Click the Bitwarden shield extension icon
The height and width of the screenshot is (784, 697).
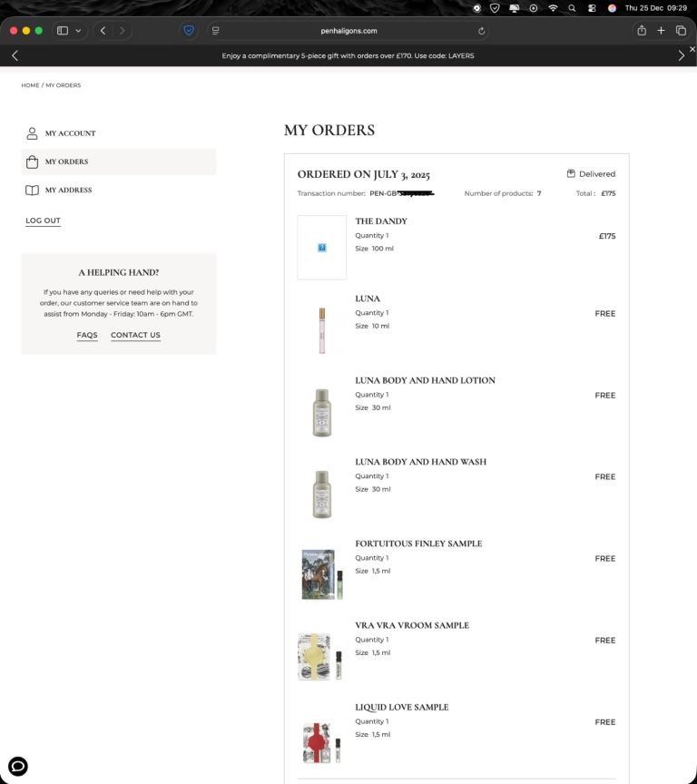coord(189,30)
